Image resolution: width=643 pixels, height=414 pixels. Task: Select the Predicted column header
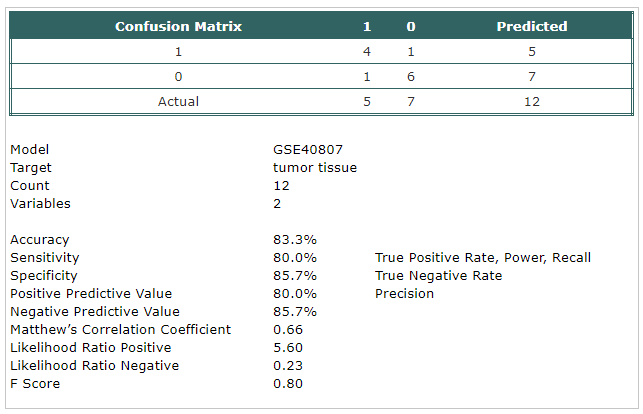point(532,26)
